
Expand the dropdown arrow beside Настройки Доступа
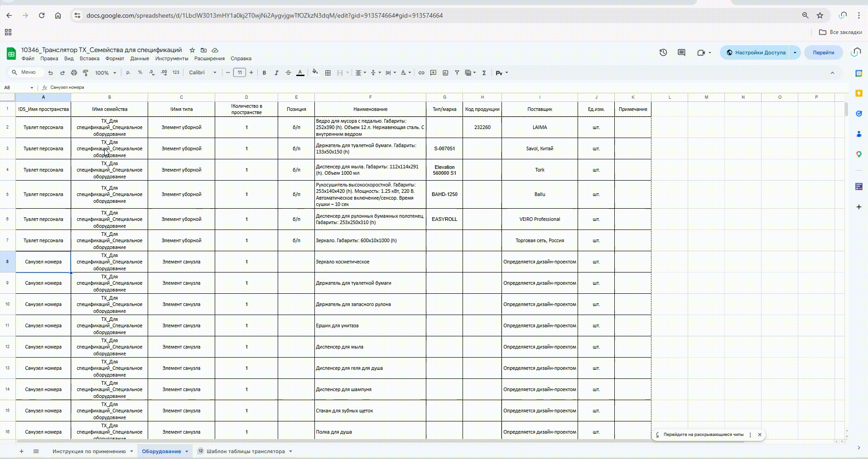coord(795,53)
